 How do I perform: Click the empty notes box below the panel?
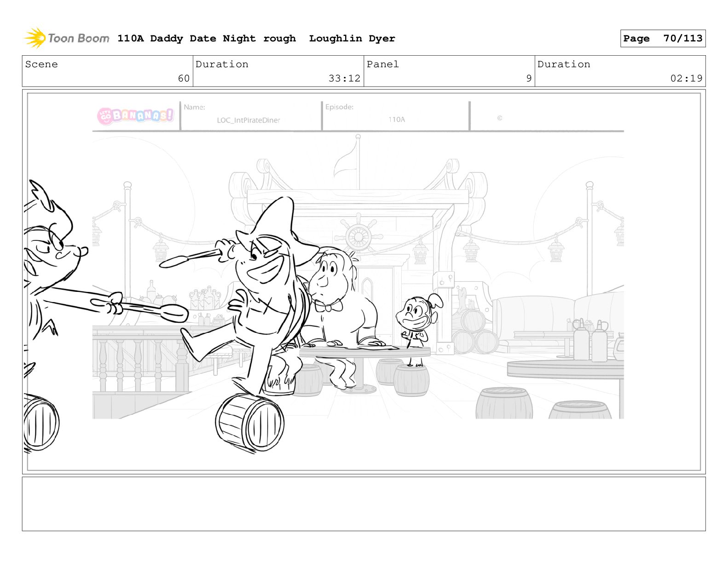pos(364,504)
